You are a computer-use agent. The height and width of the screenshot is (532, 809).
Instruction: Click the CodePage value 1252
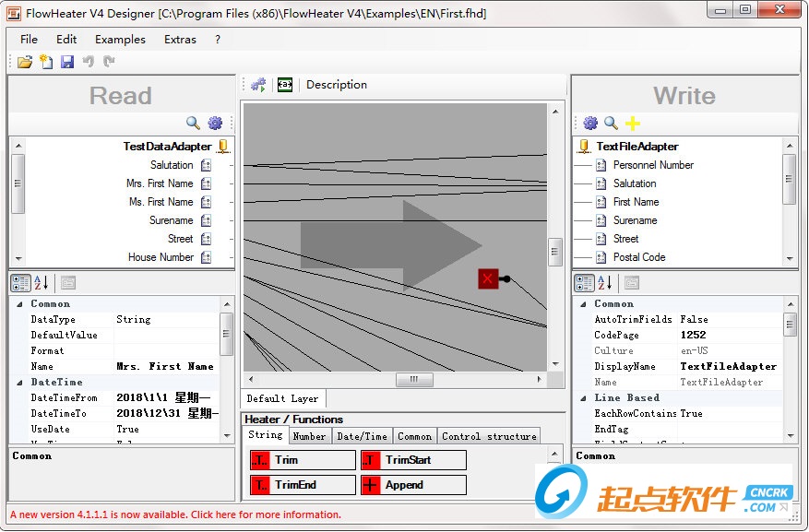pos(693,335)
